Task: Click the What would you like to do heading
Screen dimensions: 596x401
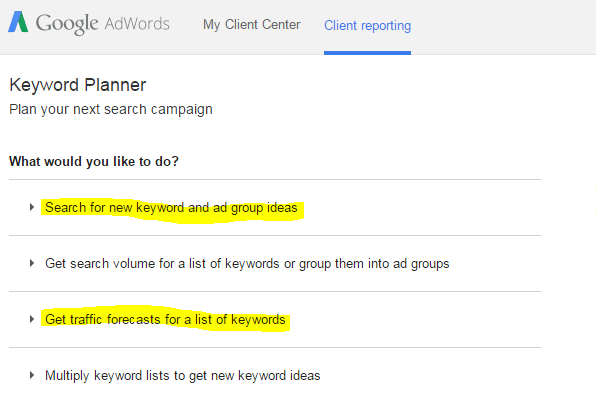Action: 94,162
